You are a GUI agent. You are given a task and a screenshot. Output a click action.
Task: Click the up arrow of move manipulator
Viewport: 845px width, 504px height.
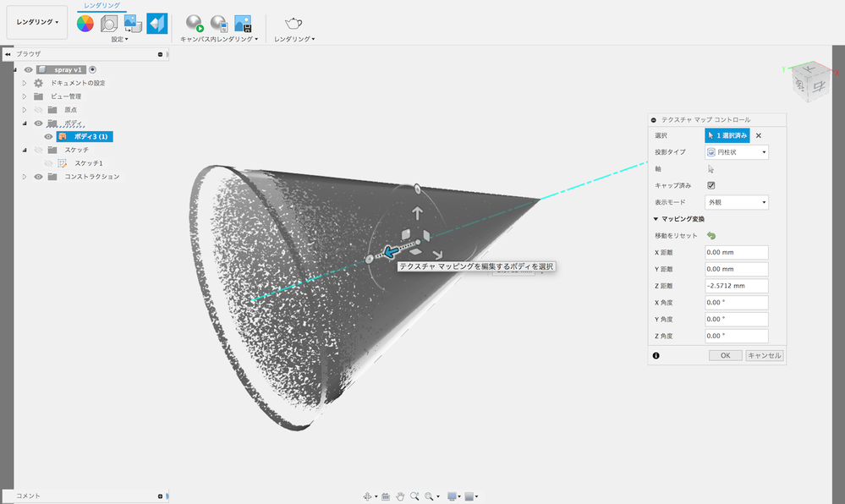click(417, 213)
